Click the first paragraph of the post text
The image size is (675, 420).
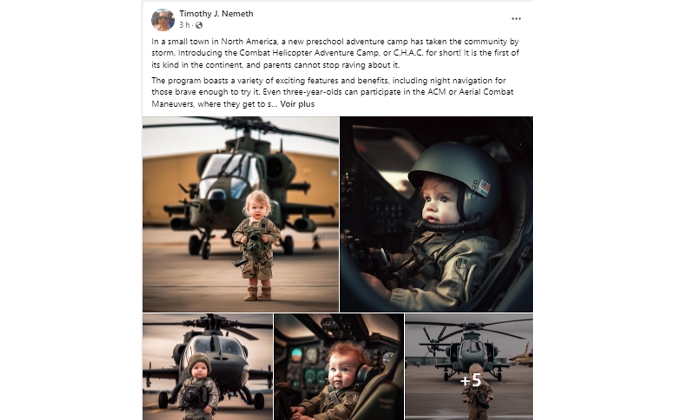pyautogui.click(x=335, y=53)
